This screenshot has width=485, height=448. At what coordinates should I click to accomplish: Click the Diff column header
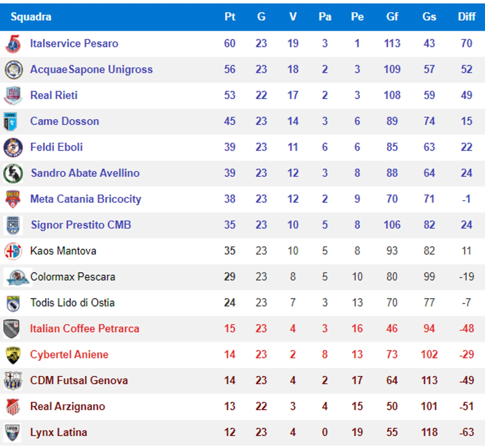pyautogui.click(x=466, y=17)
